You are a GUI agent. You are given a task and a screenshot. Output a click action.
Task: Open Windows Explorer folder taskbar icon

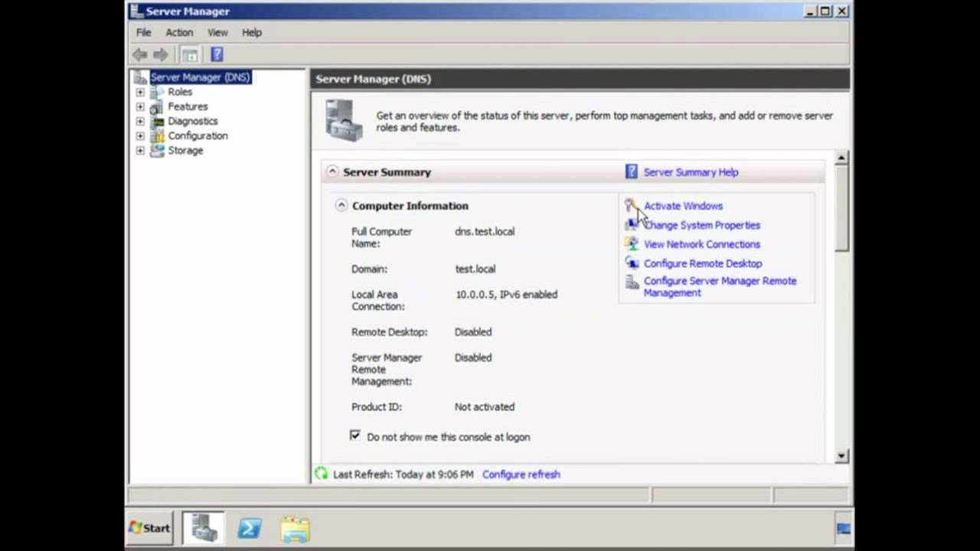pyautogui.click(x=295, y=528)
